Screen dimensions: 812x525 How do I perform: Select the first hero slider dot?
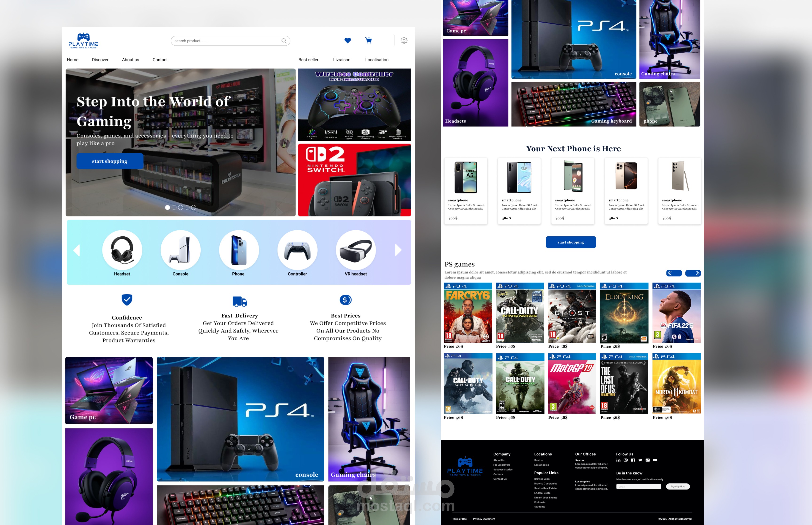click(x=167, y=207)
